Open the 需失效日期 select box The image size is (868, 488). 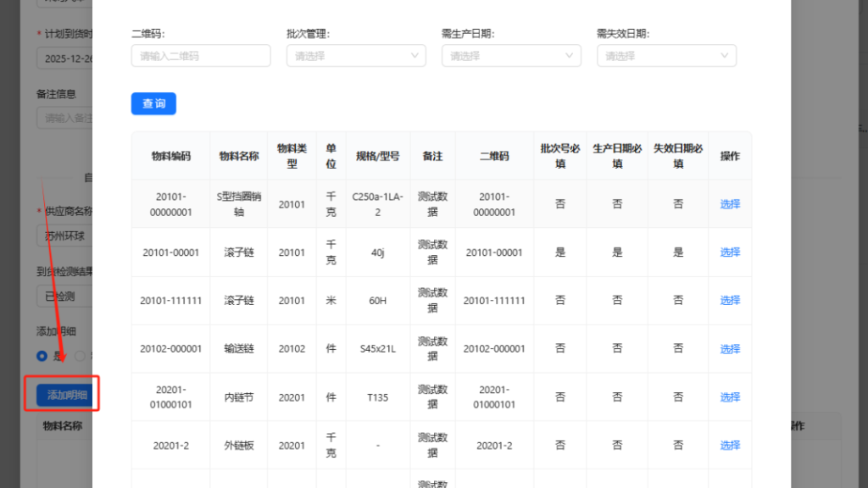(659, 56)
